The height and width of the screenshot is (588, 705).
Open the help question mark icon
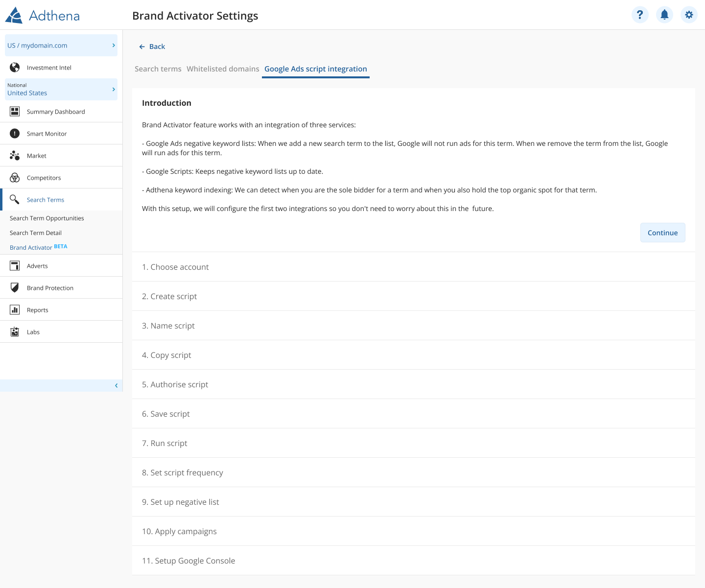point(640,15)
